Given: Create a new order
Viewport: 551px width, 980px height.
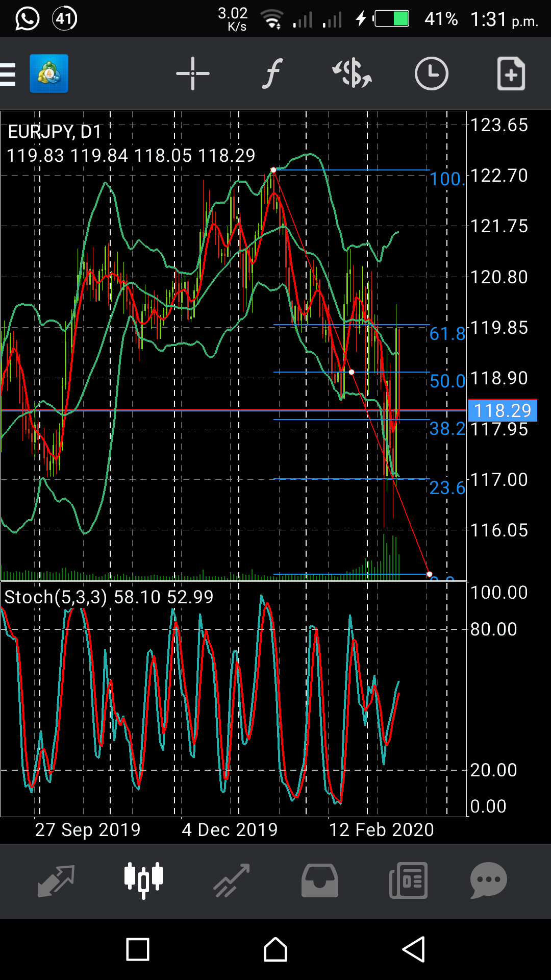Looking at the screenshot, I should pyautogui.click(x=511, y=74).
